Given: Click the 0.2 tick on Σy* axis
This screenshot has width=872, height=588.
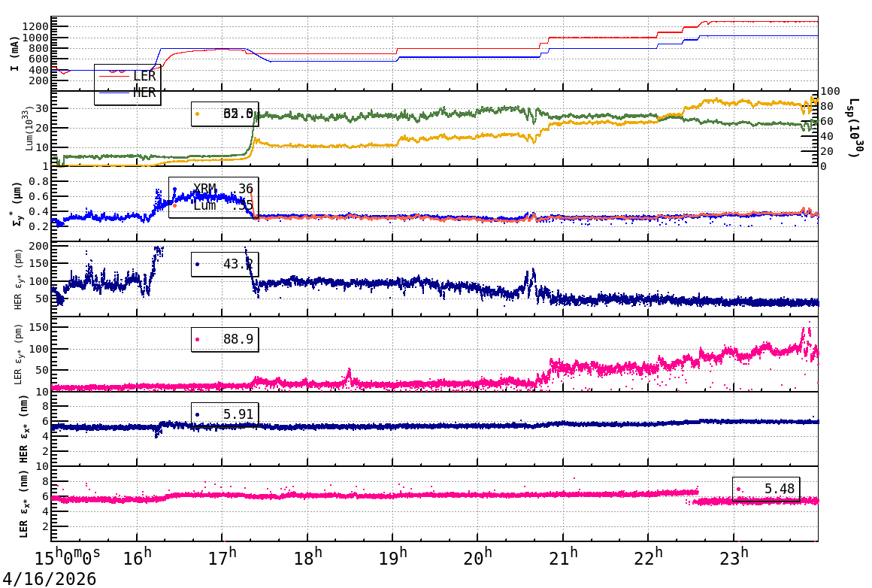Looking at the screenshot, I should 40,226.
